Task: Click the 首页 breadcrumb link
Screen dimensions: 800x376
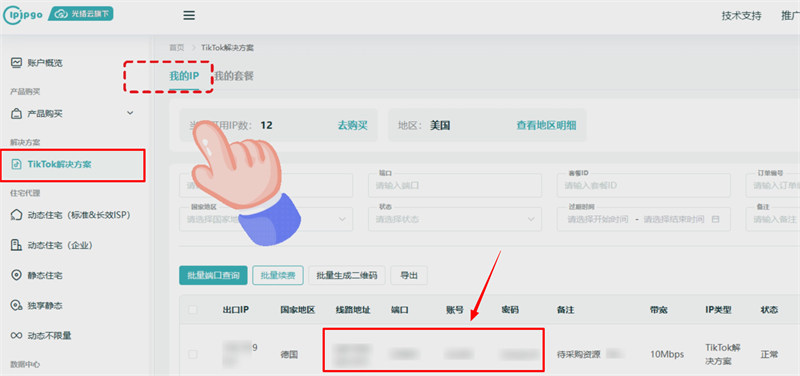Action: (x=177, y=47)
